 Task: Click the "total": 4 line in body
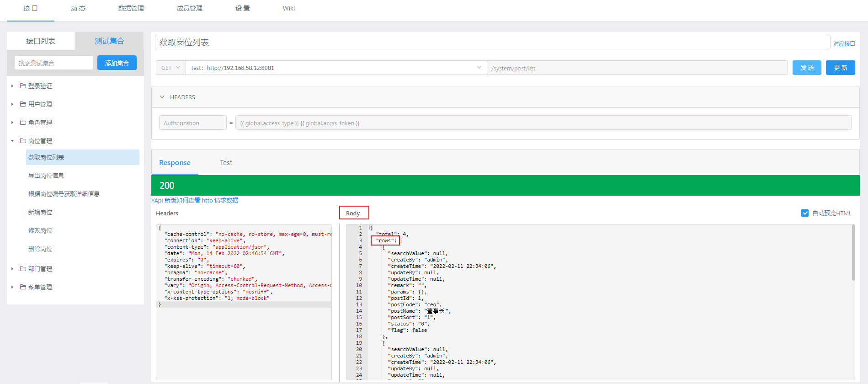[x=392, y=234]
